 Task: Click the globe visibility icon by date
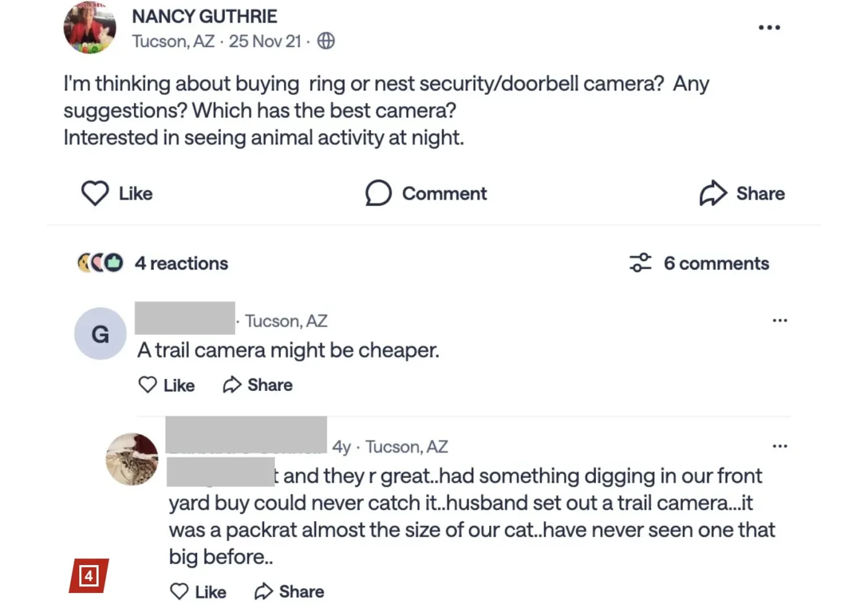(x=326, y=41)
